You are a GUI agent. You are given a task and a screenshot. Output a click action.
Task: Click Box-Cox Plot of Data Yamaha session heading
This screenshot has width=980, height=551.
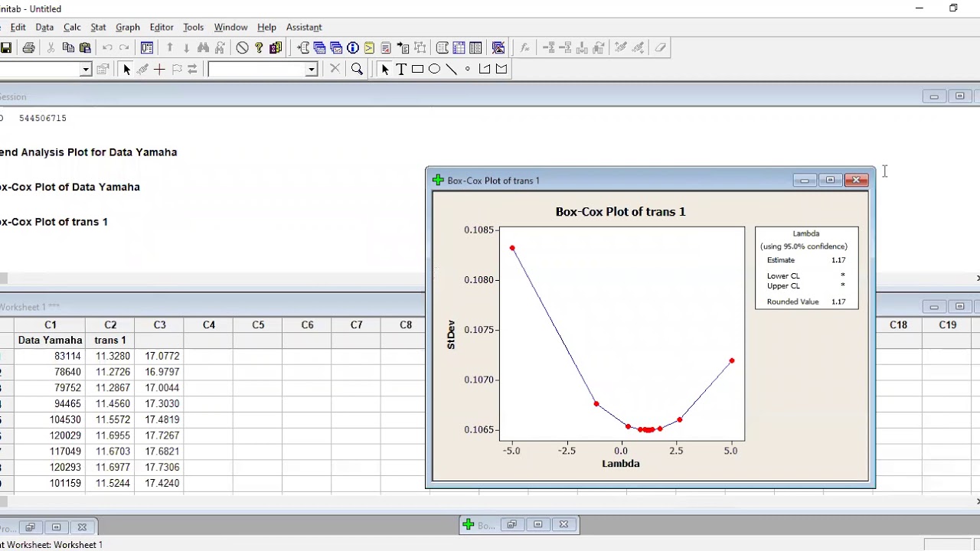pyautogui.click(x=70, y=187)
